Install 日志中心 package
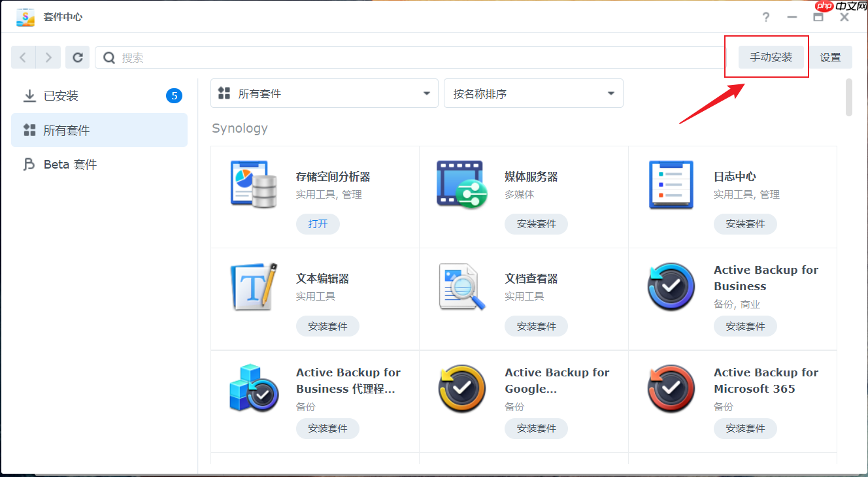Image resolution: width=868 pixels, height=477 pixels. 745,223
